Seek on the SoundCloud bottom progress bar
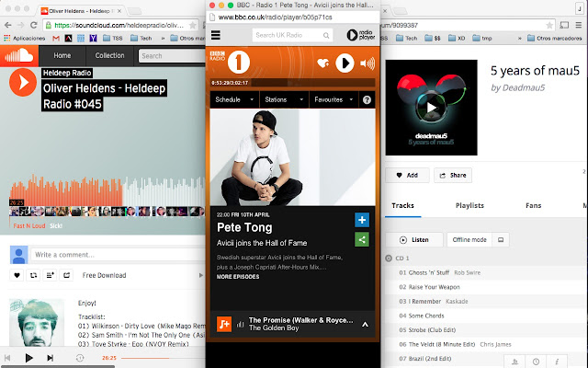The height and width of the screenshot is (368, 588). pyautogui.click(x=164, y=358)
